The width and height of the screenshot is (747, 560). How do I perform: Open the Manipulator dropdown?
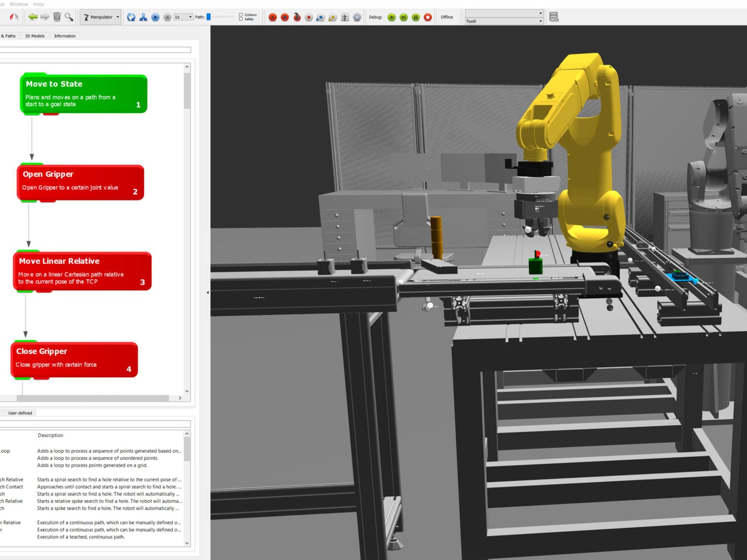coord(101,17)
